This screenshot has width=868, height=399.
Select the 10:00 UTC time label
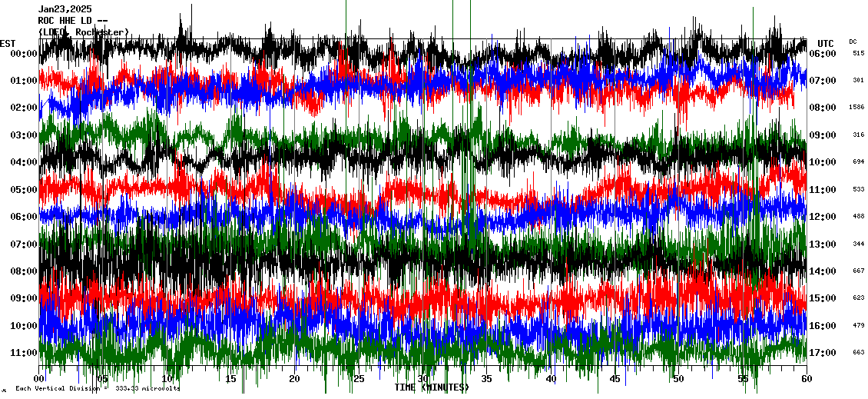point(823,162)
